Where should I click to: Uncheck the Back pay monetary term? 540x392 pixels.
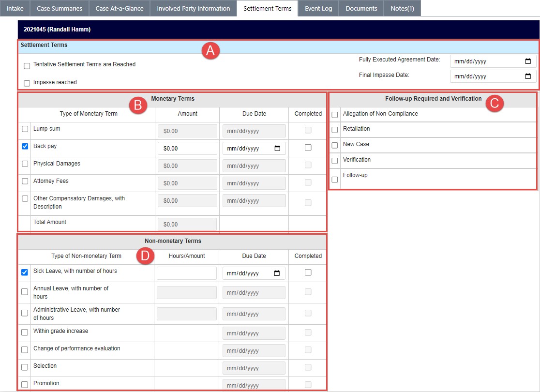(25, 147)
